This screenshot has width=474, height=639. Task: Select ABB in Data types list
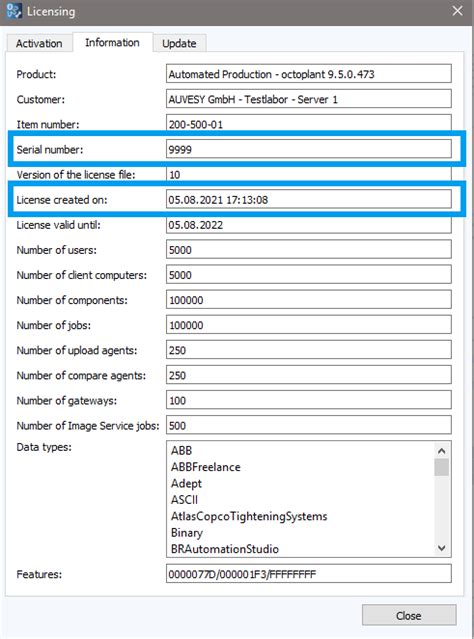(x=181, y=450)
